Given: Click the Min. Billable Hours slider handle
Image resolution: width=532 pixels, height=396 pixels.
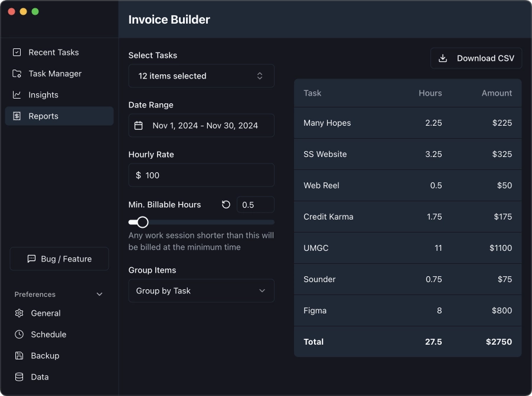Looking at the screenshot, I should tap(143, 222).
